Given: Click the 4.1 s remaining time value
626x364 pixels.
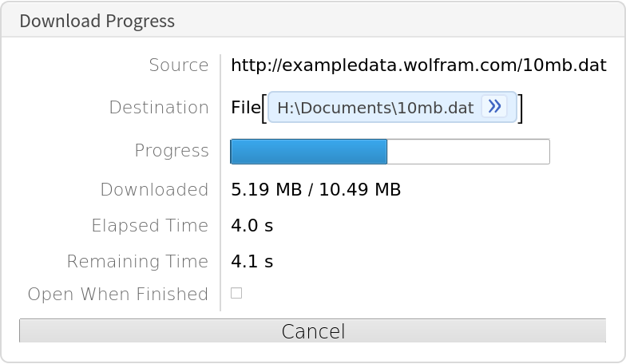Looking at the screenshot, I should pyautogui.click(x=252, y=262).
